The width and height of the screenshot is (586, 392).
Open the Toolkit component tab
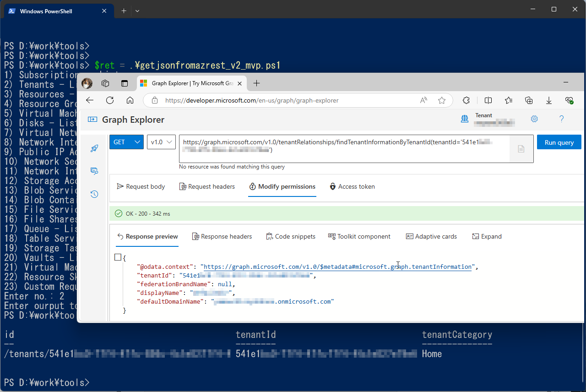359,236
